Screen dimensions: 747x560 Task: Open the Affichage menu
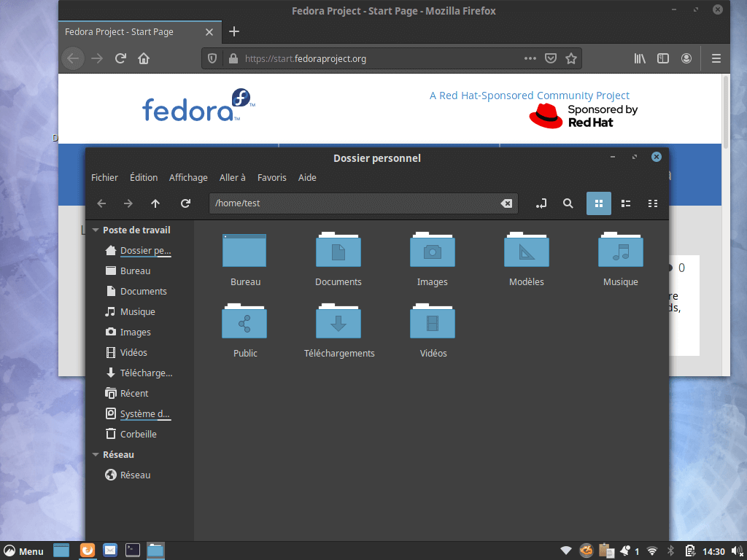click(x=188, y=178)
